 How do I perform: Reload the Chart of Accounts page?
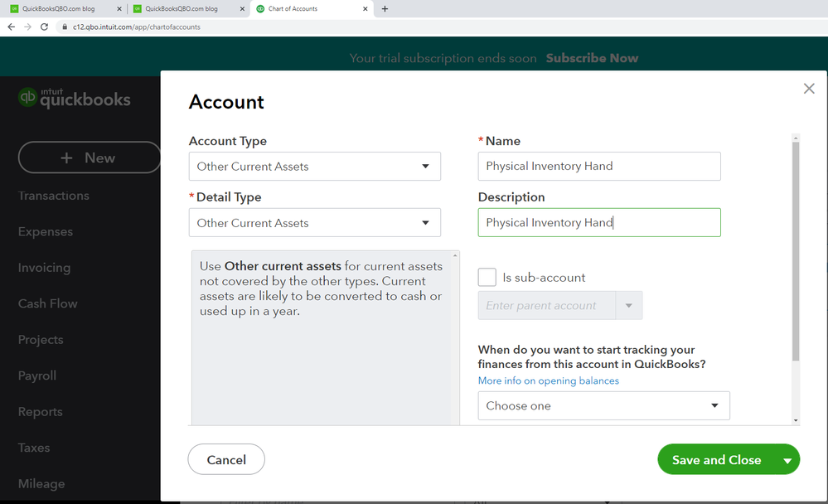point(45,27)
